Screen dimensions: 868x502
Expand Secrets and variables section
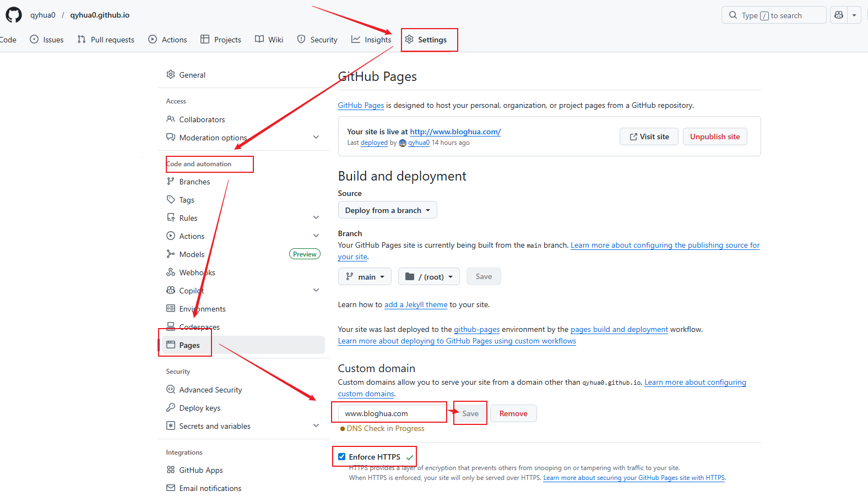pos(316,426)
